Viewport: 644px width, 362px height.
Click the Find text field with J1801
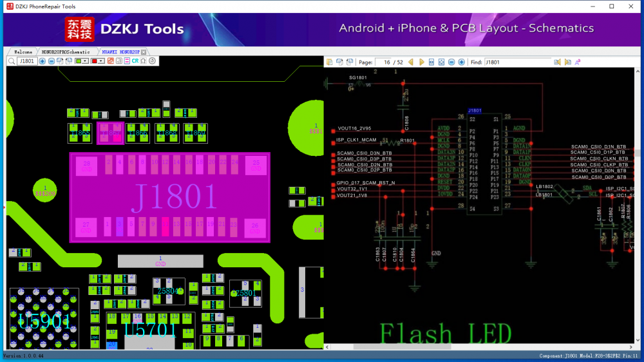pyautogui.click(x=516, y=62)
